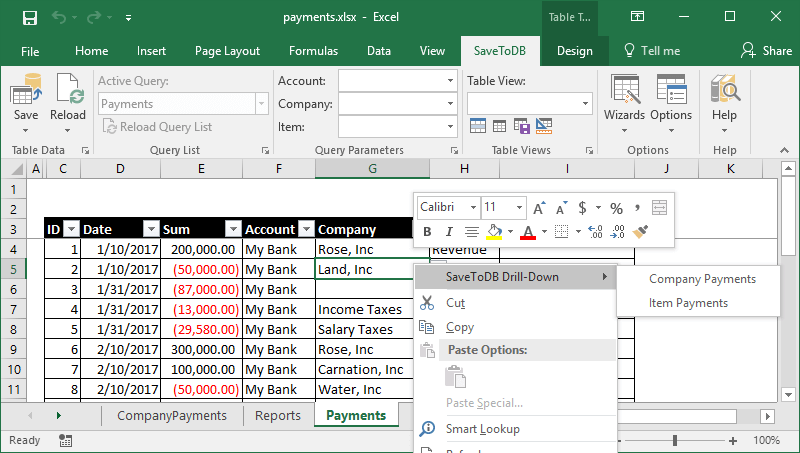Switch to the Reports sheet tab

click(278, 416)
